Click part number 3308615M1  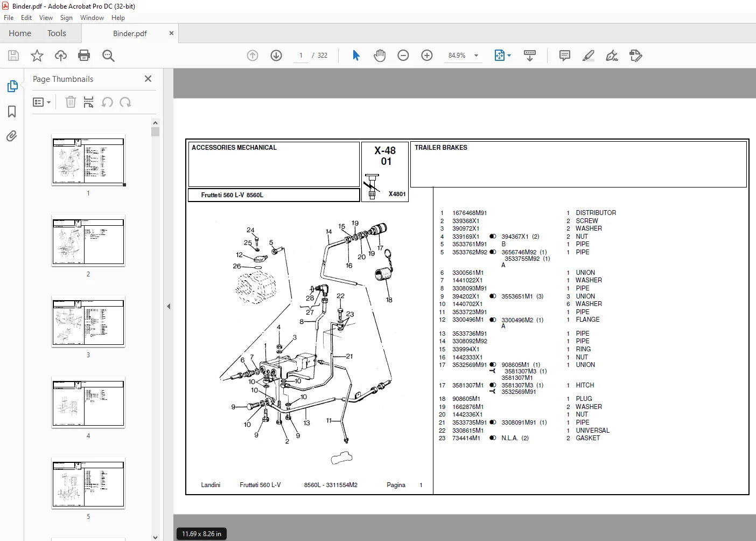tap(468, 431)
